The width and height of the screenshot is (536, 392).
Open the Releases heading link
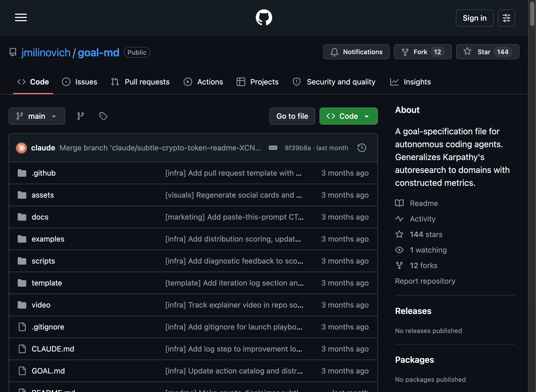click(413, 311)
